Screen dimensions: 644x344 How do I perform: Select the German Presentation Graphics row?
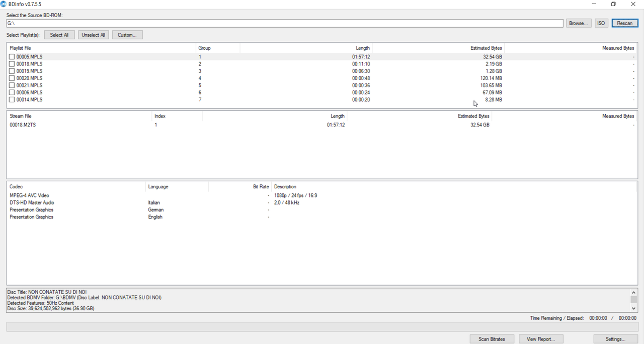[322, 210]
